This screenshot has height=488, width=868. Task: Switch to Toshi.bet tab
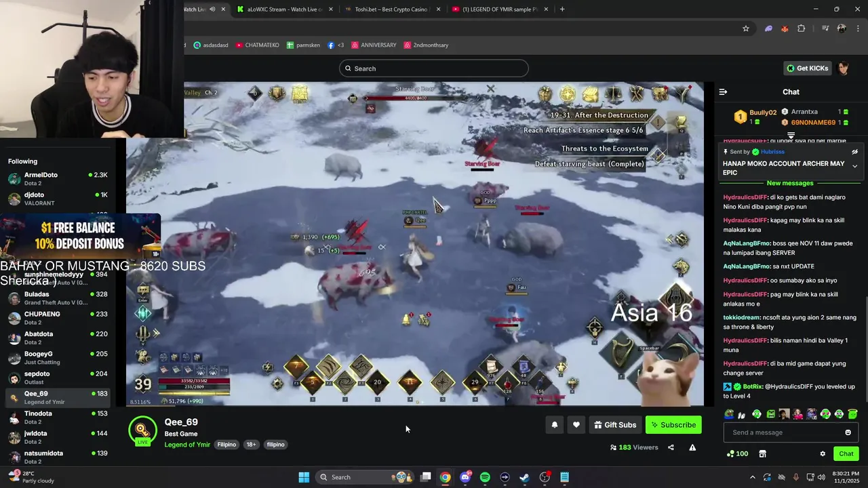[393, 9]
